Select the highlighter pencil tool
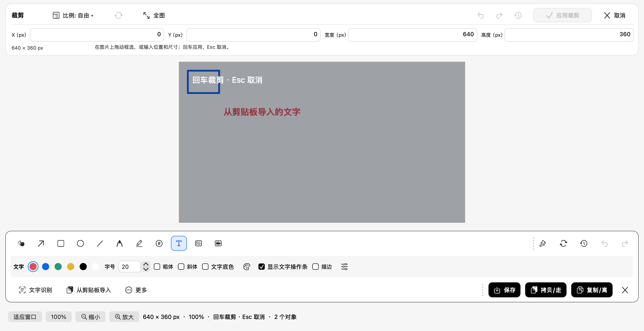Image resolution: width=644 pixels, height=331 pixels. [139, 243]
